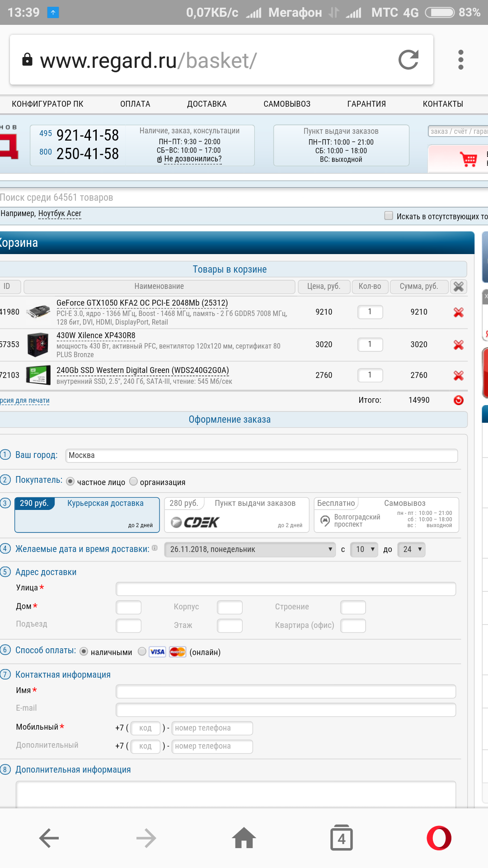Click the 'Не дозвонились?' link
This screenshot has height=868, width=488.
click(x=193, y=159)
